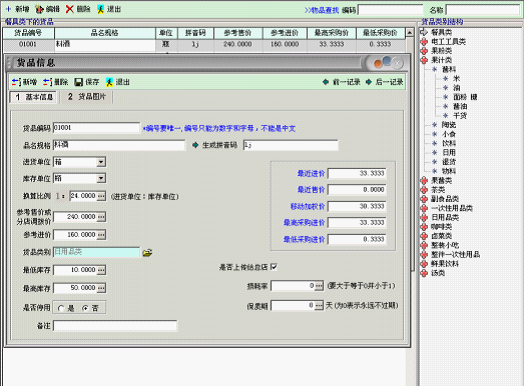Click 编辑 in the top main toolbar
This screenshot has height=386, width=524.
[47, 9]
